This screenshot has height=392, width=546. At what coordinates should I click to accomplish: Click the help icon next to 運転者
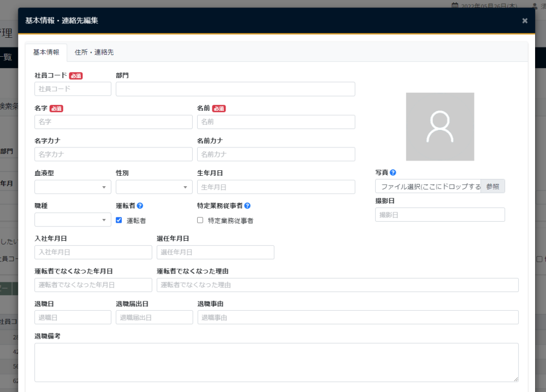pyautogui.click(x=140, y=206)
